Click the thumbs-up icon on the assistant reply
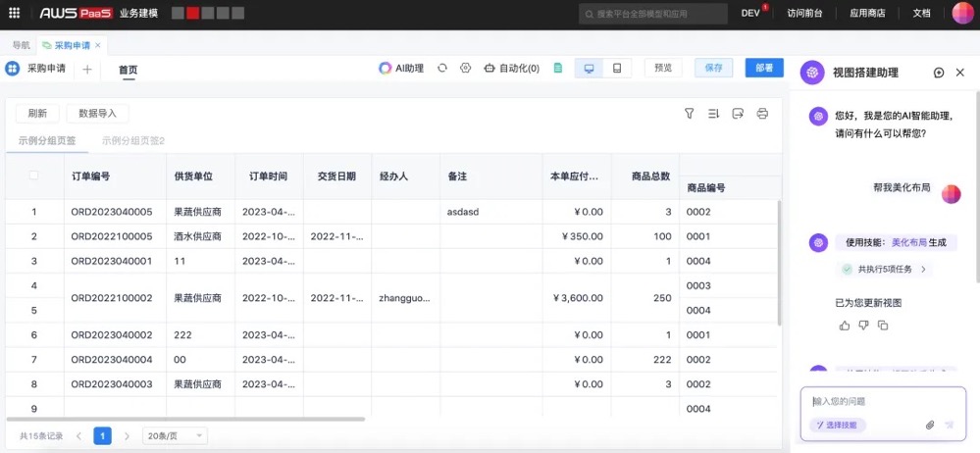Image resolution: width=980 pixels, height=453 pixels. click(845, 326)
